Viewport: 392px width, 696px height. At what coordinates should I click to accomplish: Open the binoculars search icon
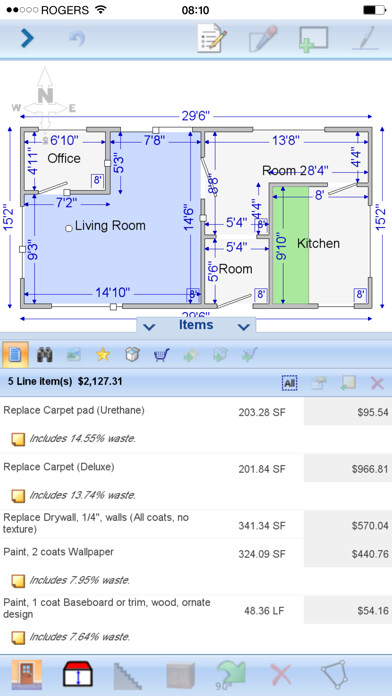click(44, 354)
